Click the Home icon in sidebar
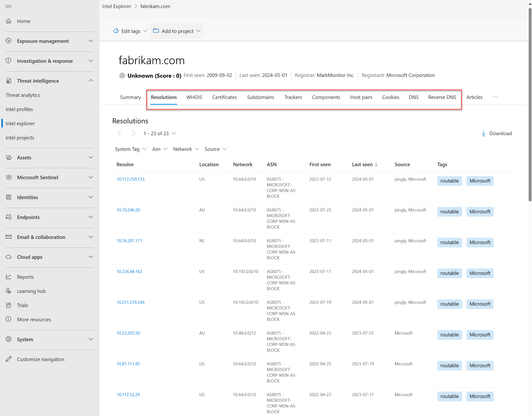Screen dimensions: 532x416 click(9, 21)
